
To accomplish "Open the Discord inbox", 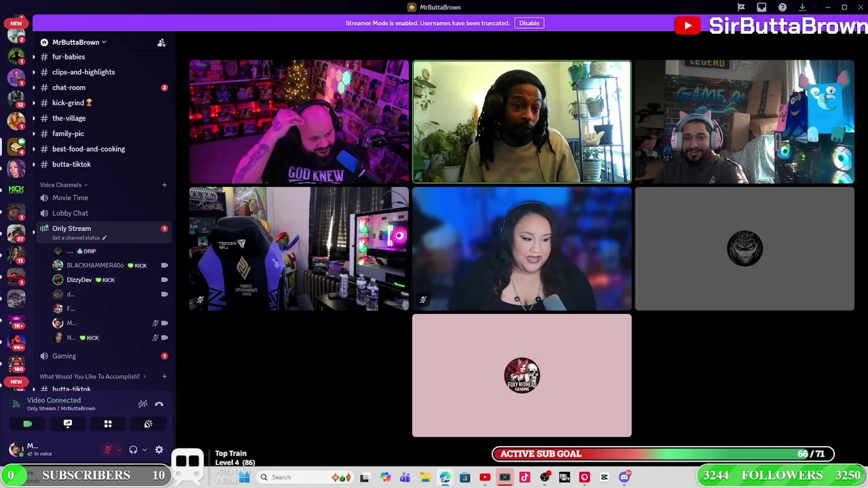I will point(762,7).
